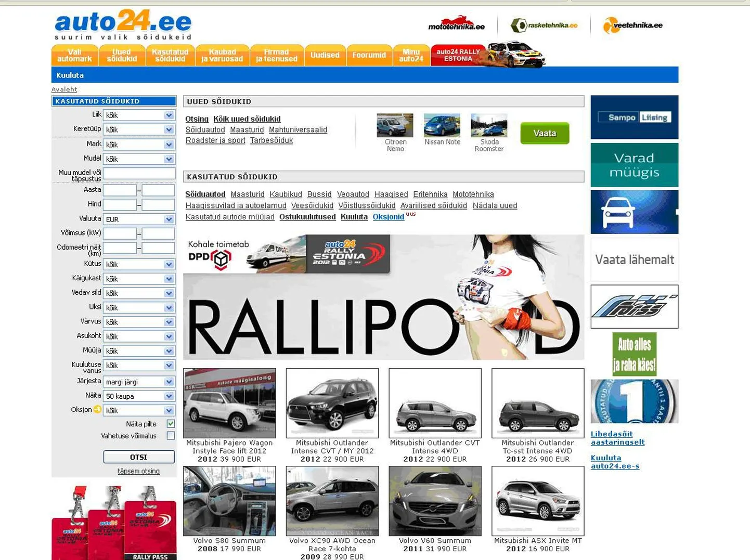Open the Mototehnika category link

pyautogui.click(x=473, y=194)
